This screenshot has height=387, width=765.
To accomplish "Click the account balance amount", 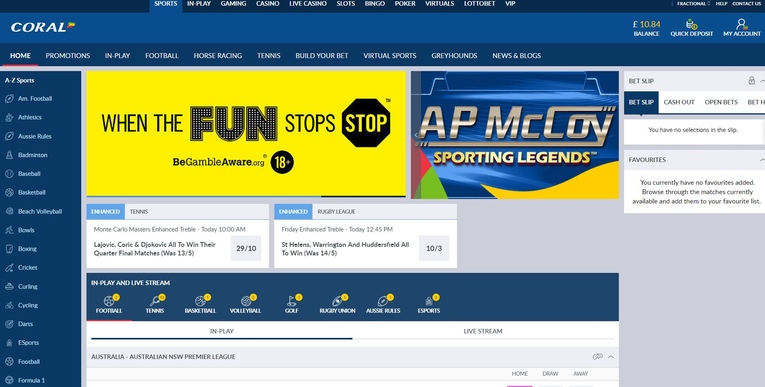I will tap(646, 24).
